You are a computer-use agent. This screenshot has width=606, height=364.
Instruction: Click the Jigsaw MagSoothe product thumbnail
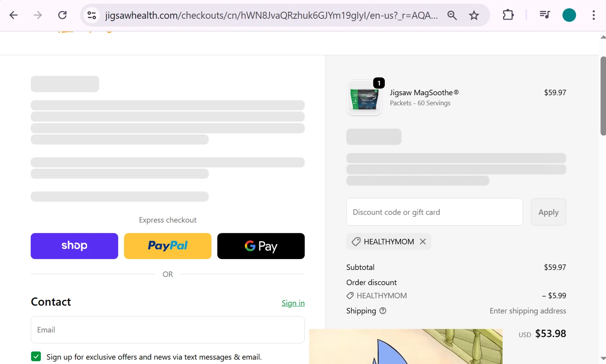pyautogui.click(x=364, y=98)
